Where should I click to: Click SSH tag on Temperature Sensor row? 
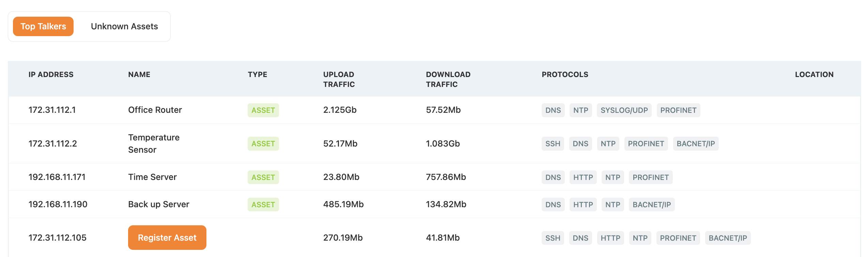tap(553, 144)
